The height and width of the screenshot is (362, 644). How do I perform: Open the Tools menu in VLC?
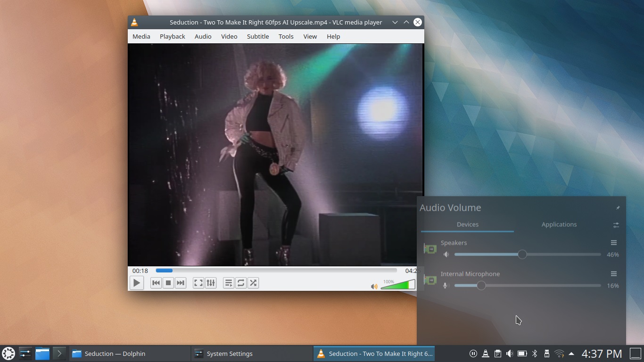pos(286,36)
